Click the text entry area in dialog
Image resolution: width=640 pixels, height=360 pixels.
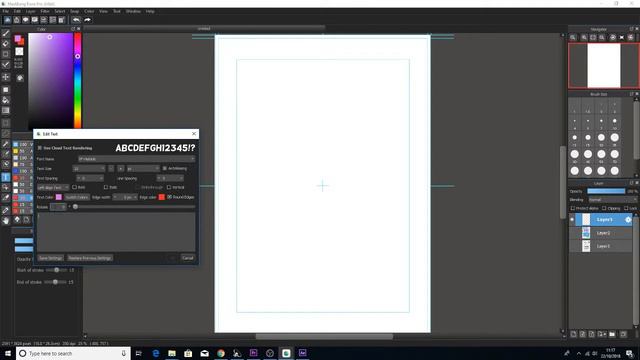(x=116, y=232)
